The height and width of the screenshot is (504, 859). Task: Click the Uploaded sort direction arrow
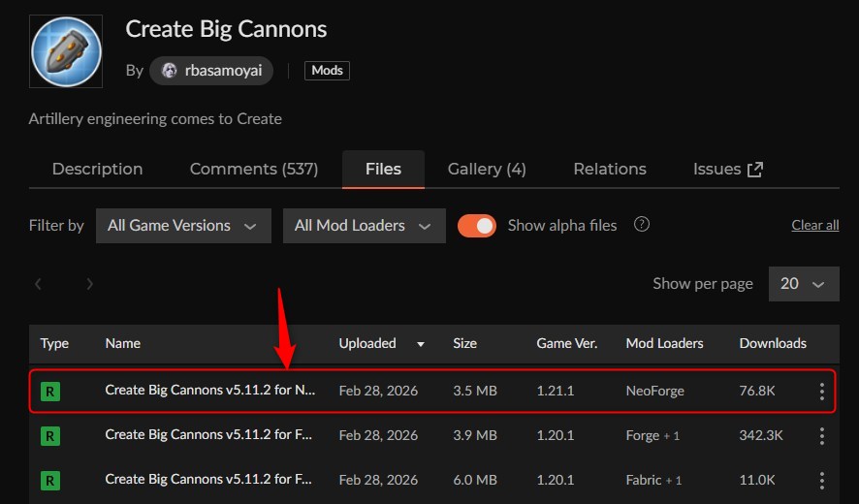click(421, 345)
